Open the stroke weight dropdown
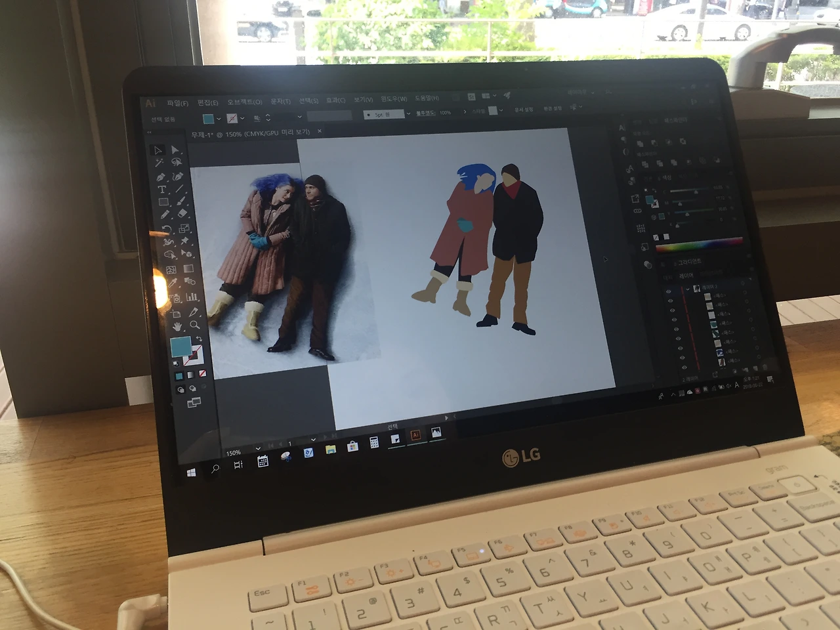Viewport: 840px width, 630px height. [299, 117]
